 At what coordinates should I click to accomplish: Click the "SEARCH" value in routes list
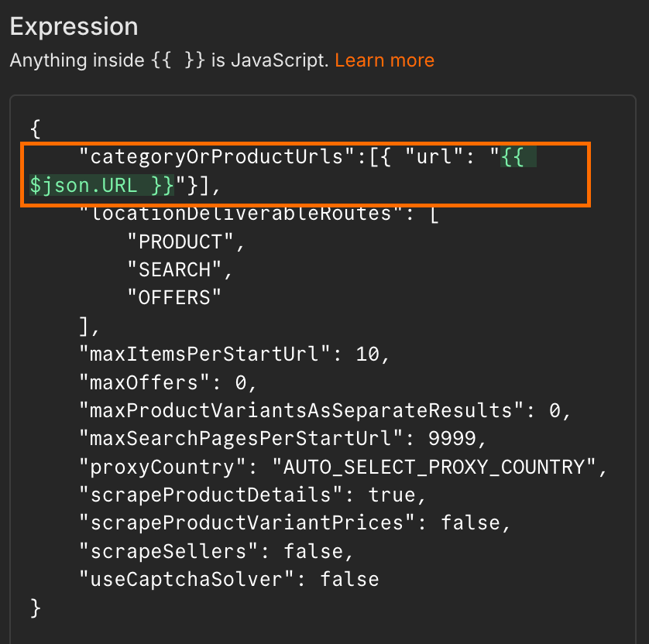pyautogui.click(x=174, y=270)
